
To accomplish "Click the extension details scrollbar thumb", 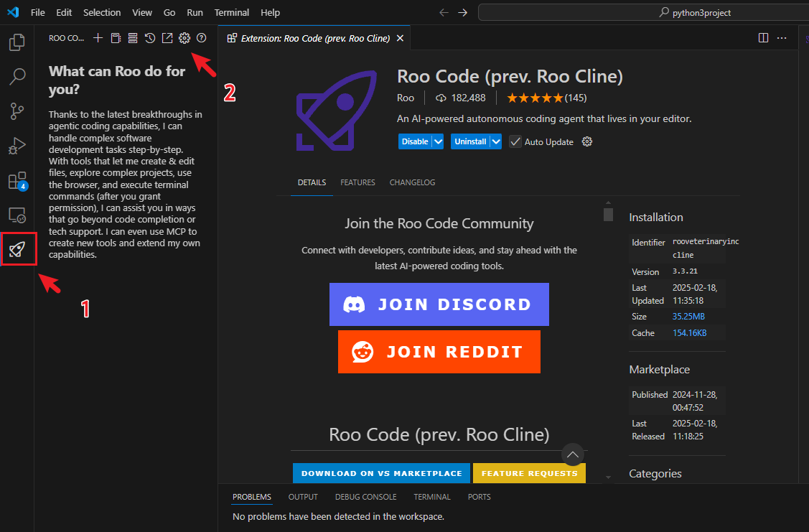I will coord(608,214).
